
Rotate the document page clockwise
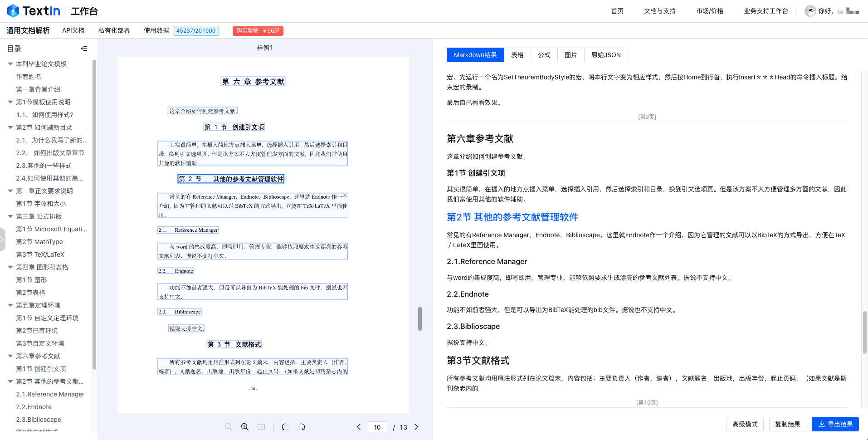[302, 427]
